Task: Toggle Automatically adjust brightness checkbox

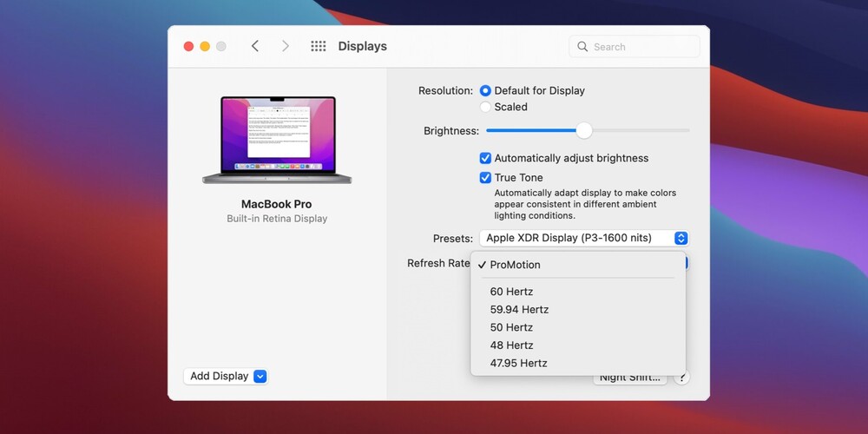Action: click(x=485, y=158)
